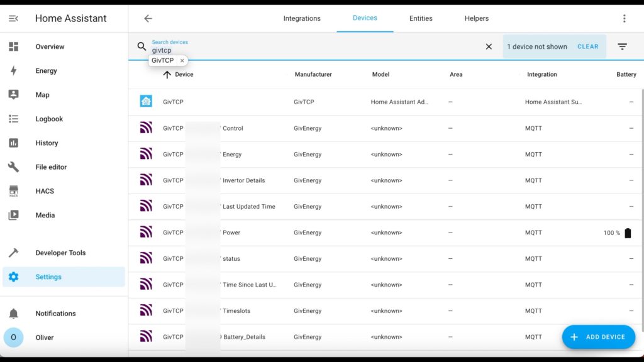Viewport: 644px width, 362px height.
Task: Open the Logbook menu item
Action: point(64,119)
